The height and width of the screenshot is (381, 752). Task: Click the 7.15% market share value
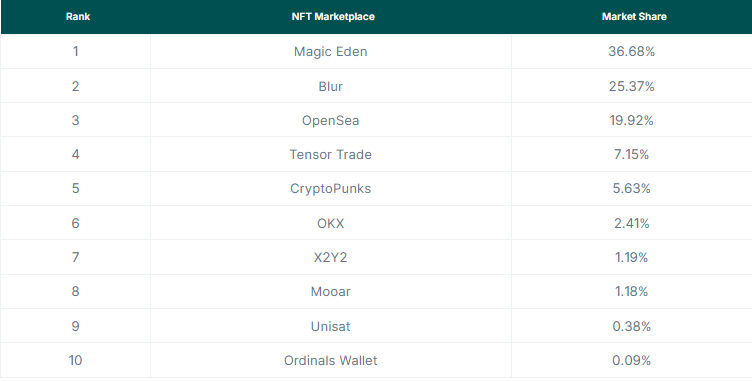pos(631,154)
